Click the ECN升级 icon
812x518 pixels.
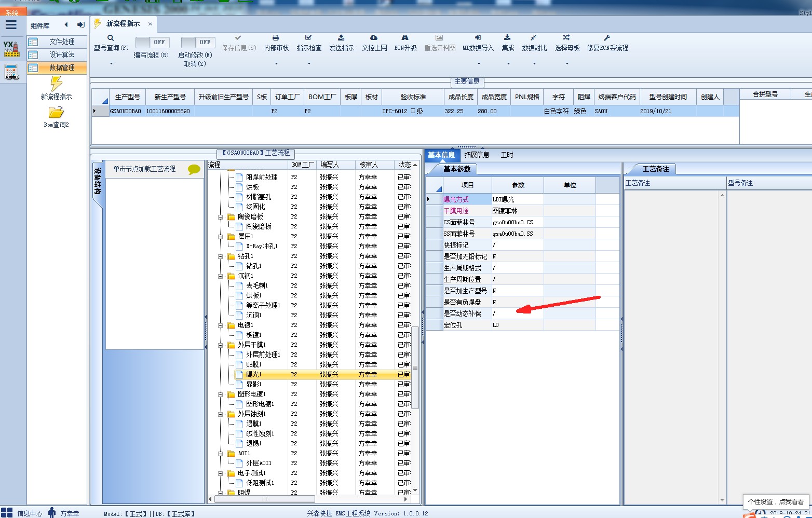coord(405,38)
